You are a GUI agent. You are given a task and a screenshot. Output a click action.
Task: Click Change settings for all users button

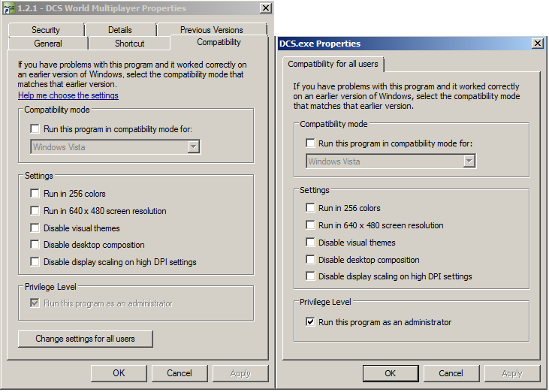click(86, 339)
